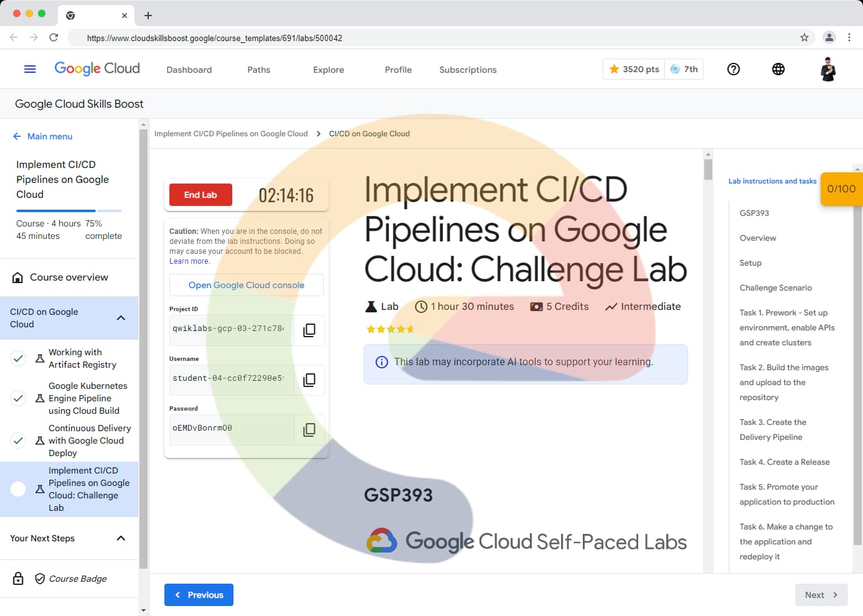Open Google Cloud console link

pos(247,285)
